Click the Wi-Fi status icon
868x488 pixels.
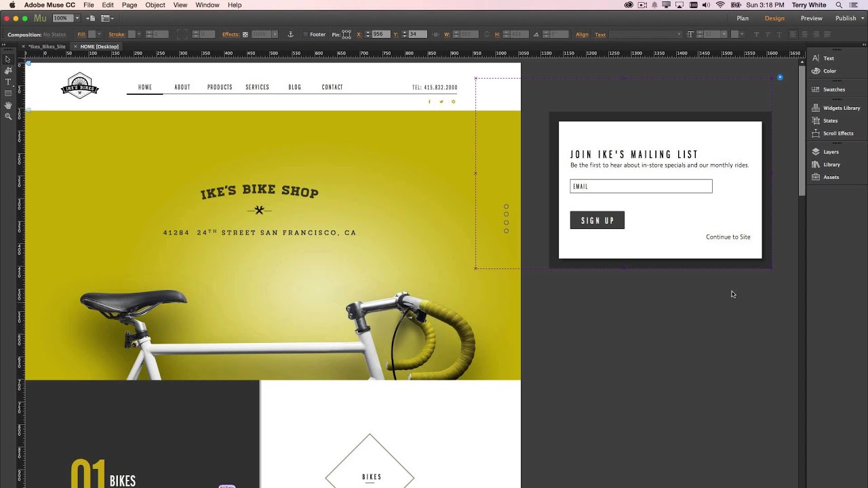pos(720,5)
